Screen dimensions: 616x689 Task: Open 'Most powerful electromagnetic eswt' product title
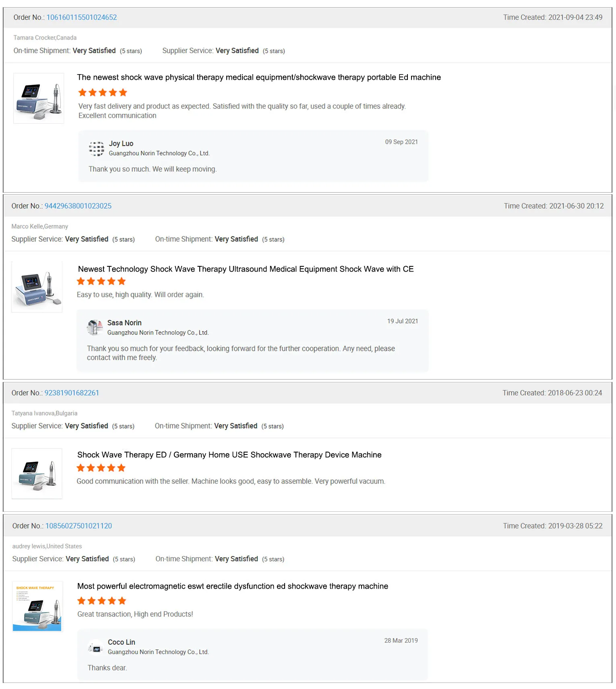coord(233,586)
